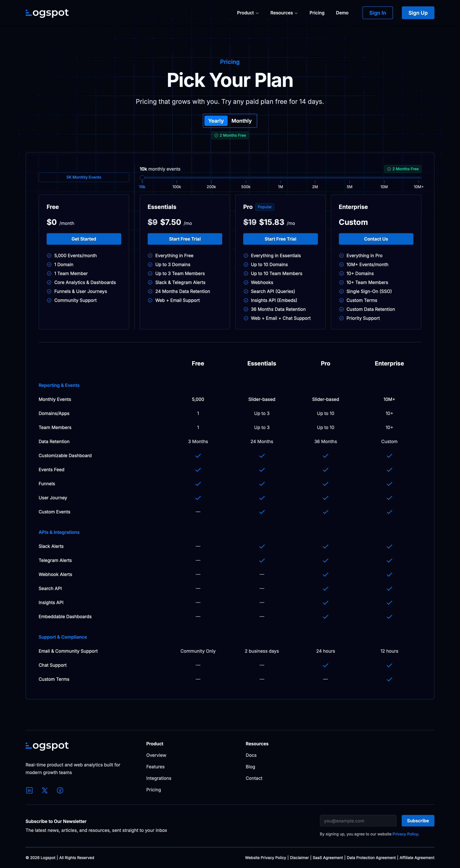
Task: Open the Demo nav item
Action: click(x=342, y=13)
